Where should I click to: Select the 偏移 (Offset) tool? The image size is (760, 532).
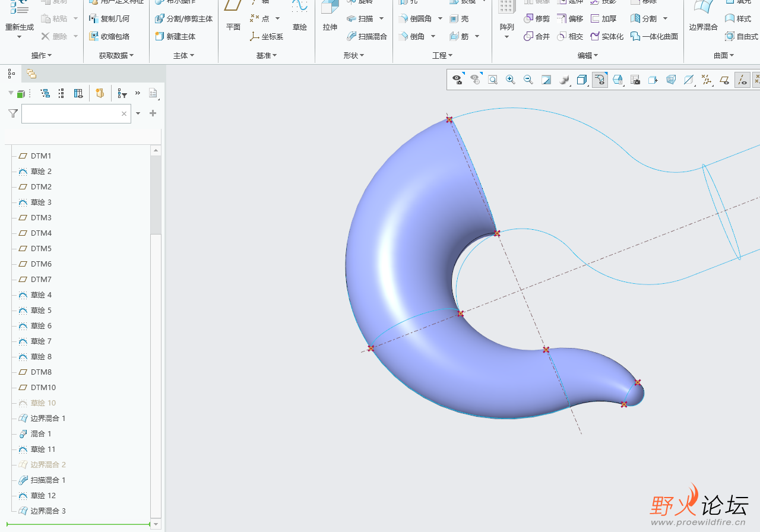click(570, 18)
